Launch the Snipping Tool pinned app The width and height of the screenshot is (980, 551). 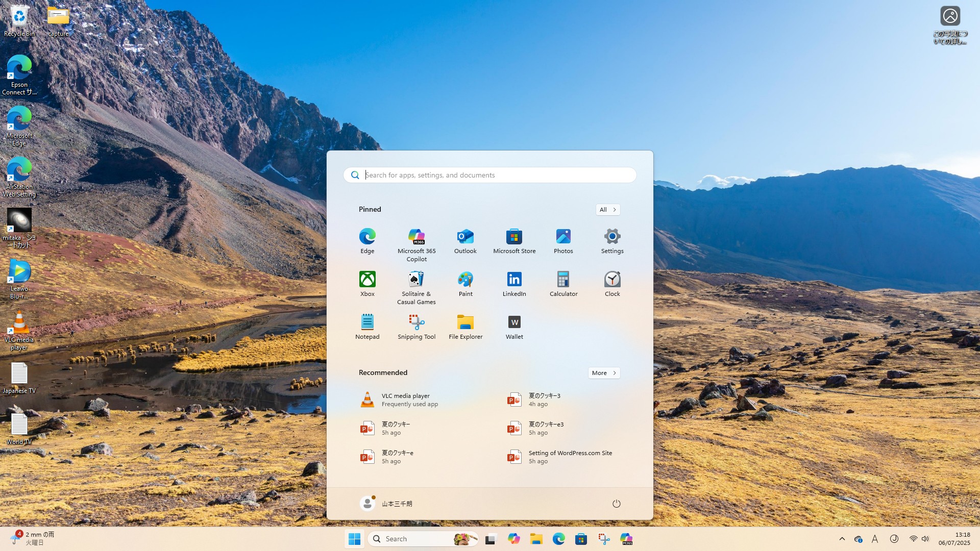(416, 327)
